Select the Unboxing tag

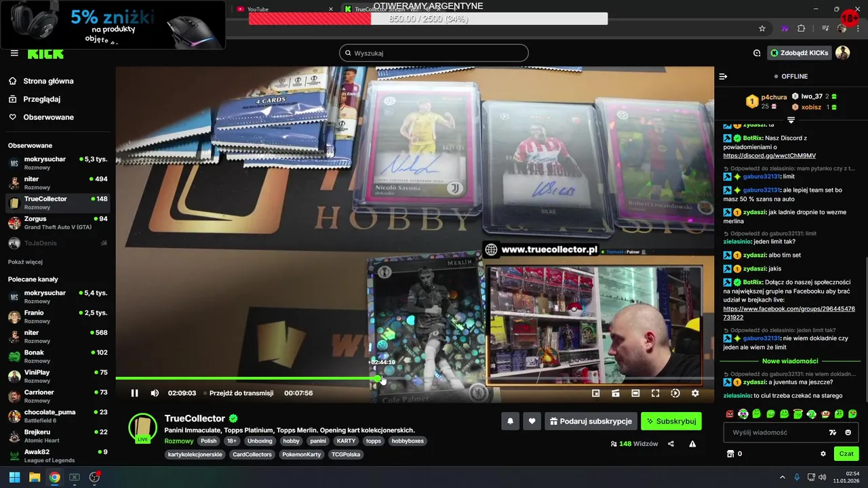click(x=260, y=441)
